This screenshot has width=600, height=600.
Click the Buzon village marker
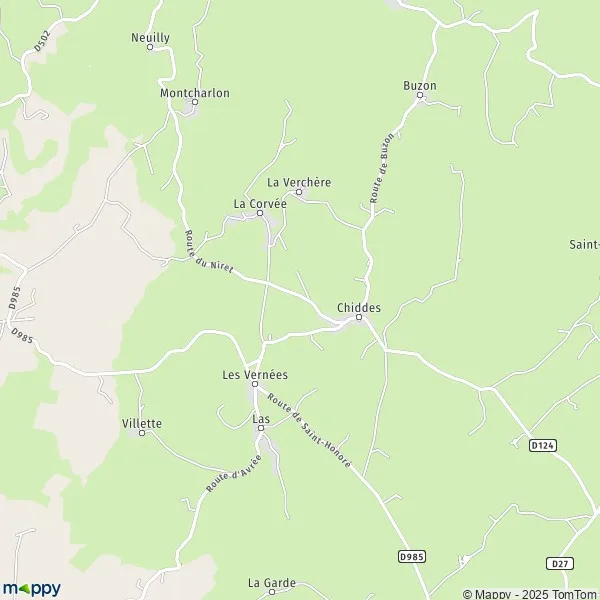(x=420, y=95)
